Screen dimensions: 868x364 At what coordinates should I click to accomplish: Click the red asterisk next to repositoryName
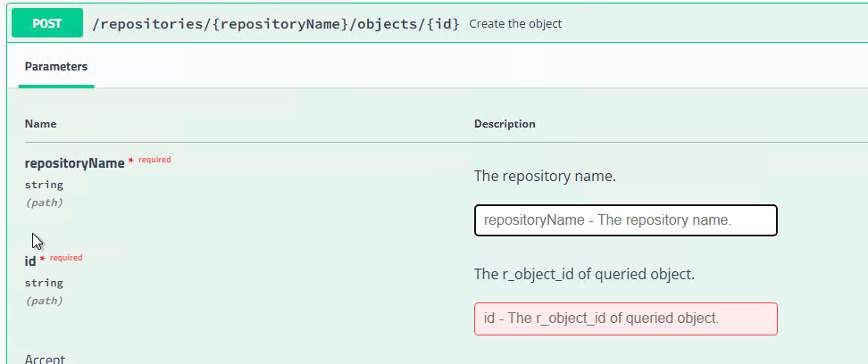coord(131,161)
